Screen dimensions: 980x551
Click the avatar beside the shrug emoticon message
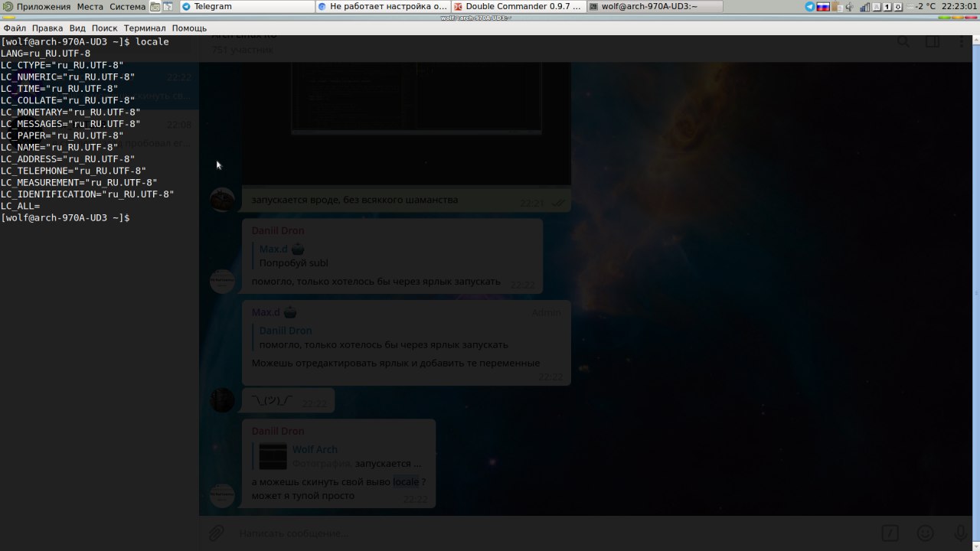[222, 400]
